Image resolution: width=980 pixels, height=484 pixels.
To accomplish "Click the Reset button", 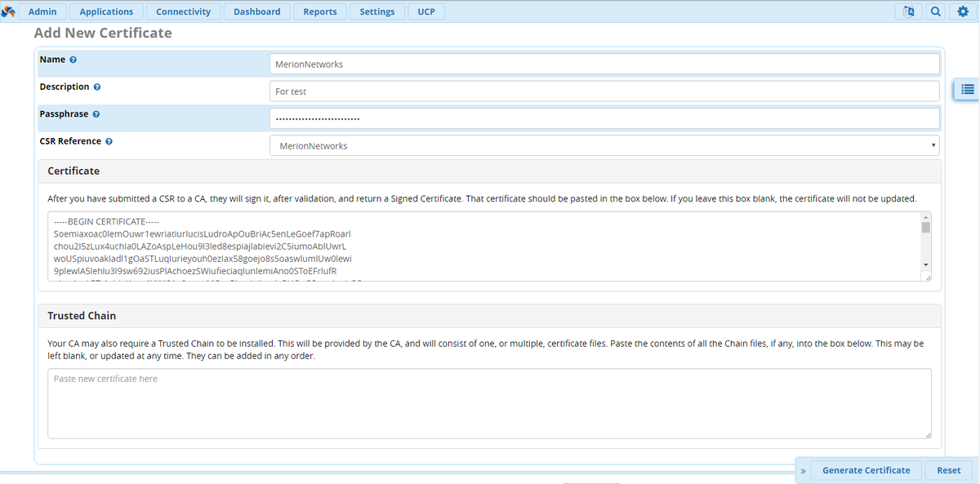I will [x=949, y=470].
